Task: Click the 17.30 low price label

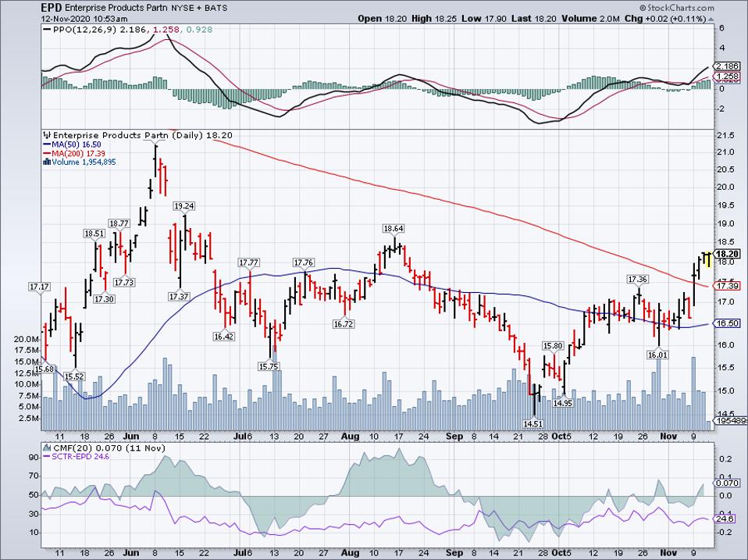Action: tap(104, 299)
